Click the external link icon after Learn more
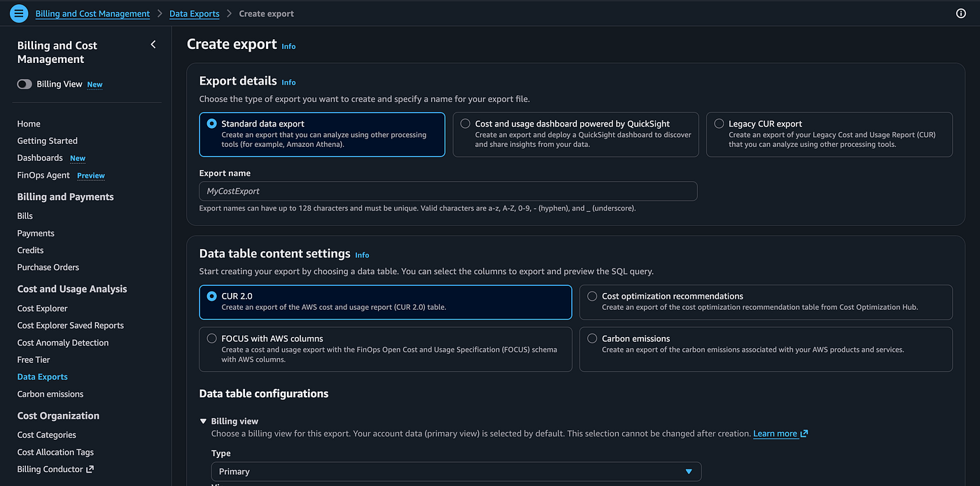This screenshot has width=980, height=486. [x=804, y=434]
